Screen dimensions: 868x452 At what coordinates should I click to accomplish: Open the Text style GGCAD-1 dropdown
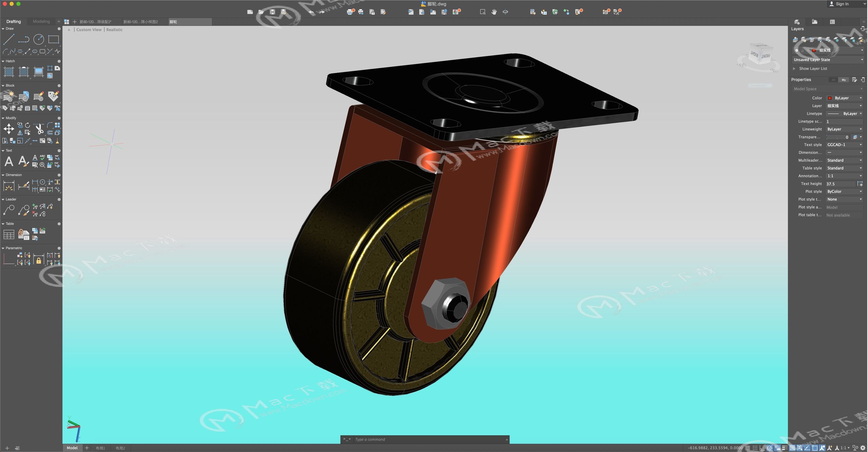click(x=844, y=145)
